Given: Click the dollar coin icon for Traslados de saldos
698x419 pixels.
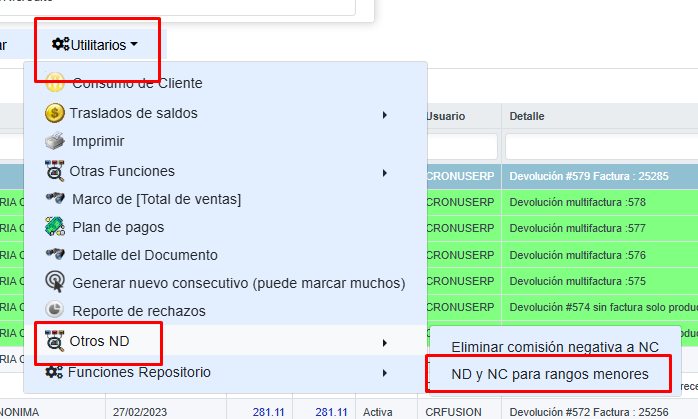Looking at the screenshot, I should 55,113.
